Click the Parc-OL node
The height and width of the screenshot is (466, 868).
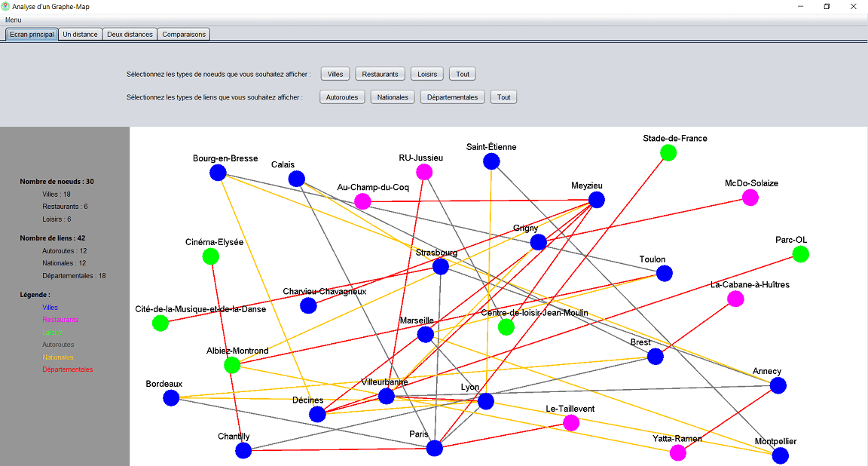pos(800,254)
